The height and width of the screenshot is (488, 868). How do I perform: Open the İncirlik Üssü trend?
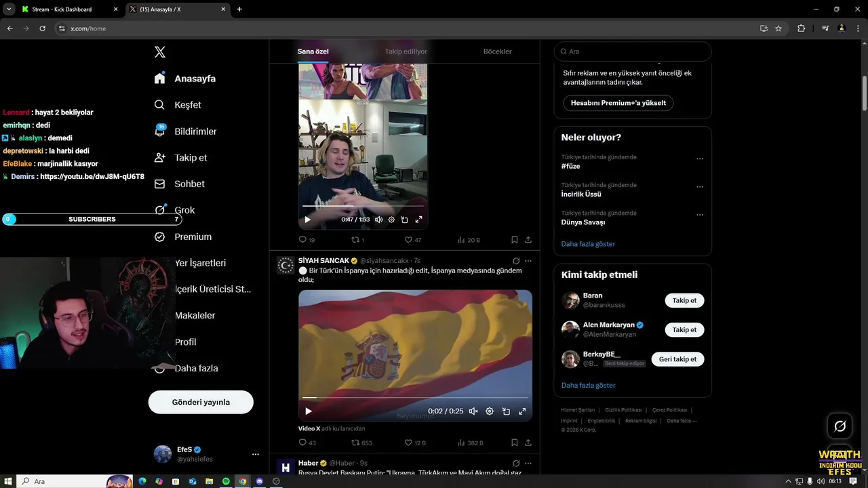[581, 194]
